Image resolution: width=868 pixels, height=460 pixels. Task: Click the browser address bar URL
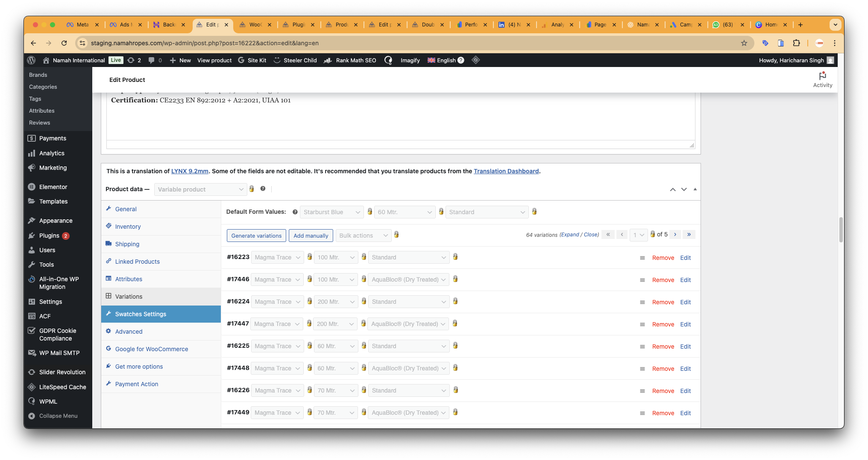205,43
